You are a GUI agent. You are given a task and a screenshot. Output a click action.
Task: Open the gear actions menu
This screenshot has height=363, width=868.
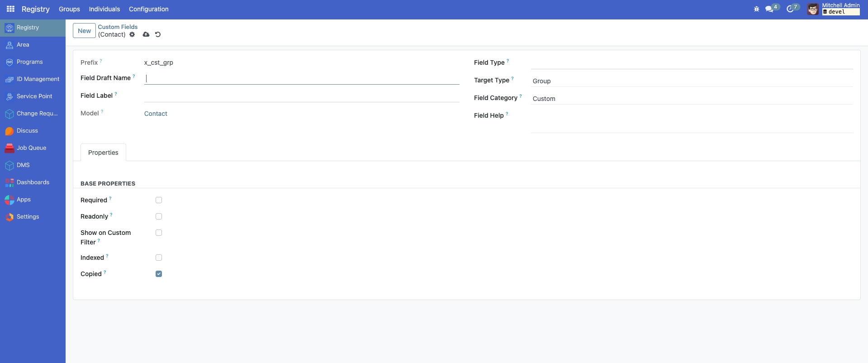[x=132, y=34]
